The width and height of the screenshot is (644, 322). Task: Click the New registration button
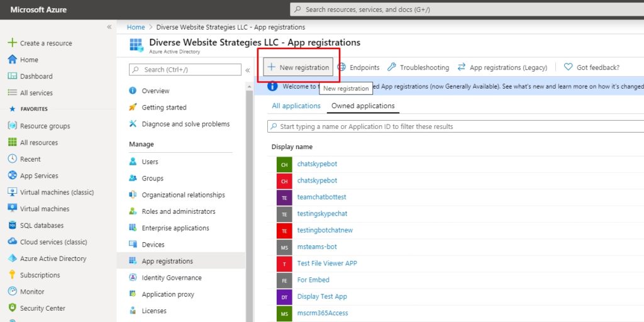(298, 67)
